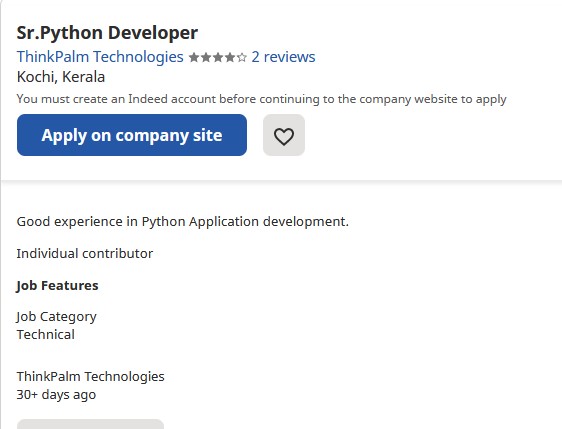Click the 30+ days ago posting date
562x429 pixels.
tap(56, 395)
